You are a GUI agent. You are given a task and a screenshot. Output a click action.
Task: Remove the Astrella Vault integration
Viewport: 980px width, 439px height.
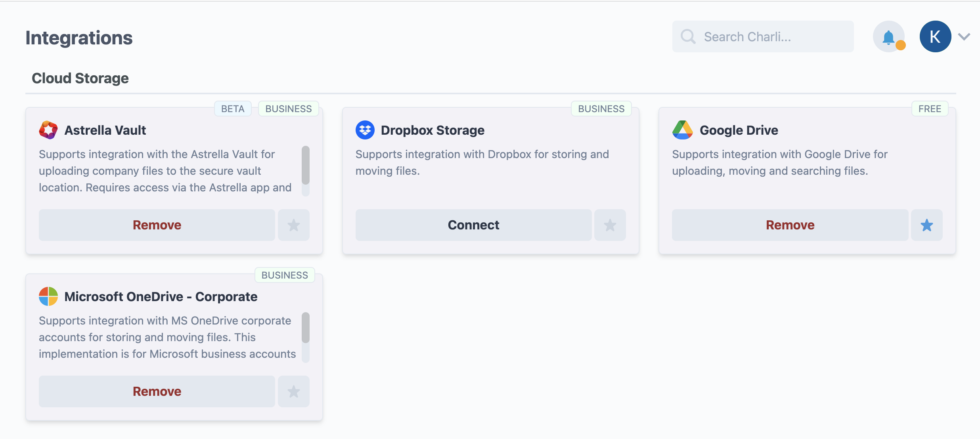(x=157, y=225)
